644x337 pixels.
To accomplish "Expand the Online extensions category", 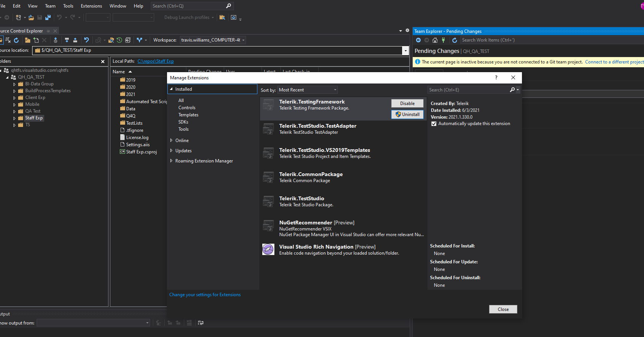I will (x=171, y=141).
